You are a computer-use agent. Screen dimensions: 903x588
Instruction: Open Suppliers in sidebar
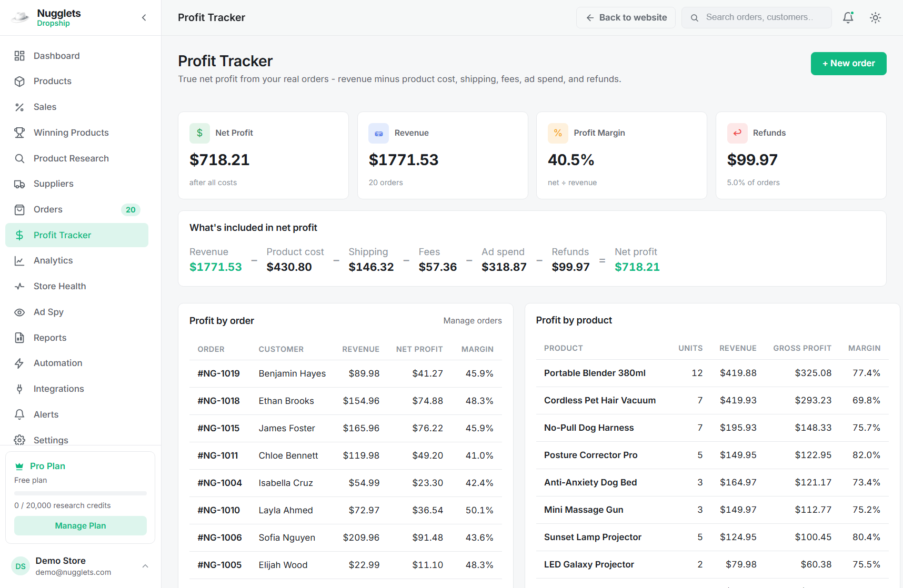tap(77, 184)
